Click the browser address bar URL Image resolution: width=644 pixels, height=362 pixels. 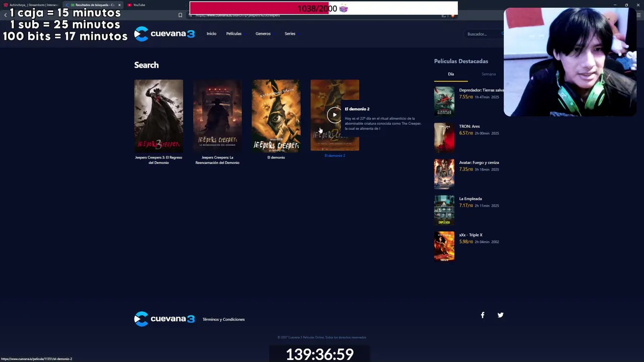[237, 16]
